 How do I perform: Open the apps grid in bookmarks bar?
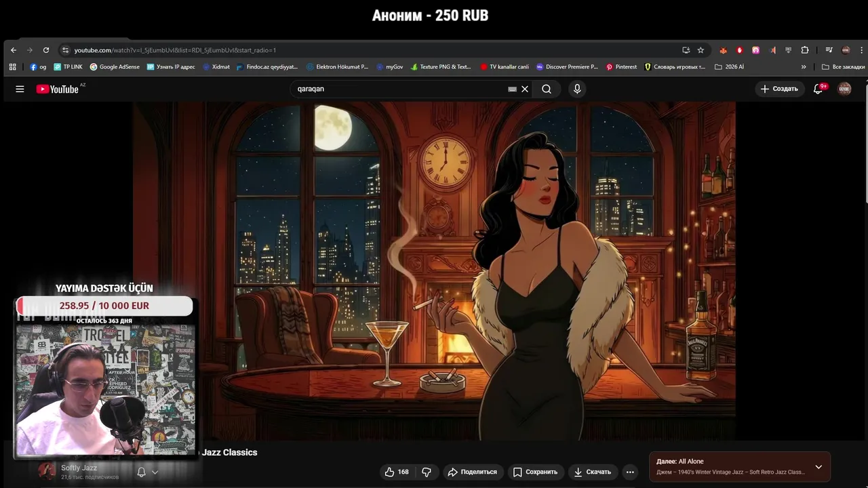(x=12, y=67)
